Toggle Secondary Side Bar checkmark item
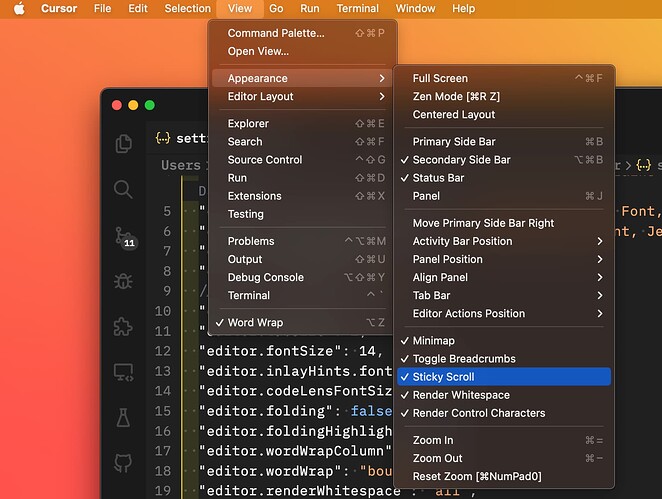 pyautogui.click(x=504, y=160)
